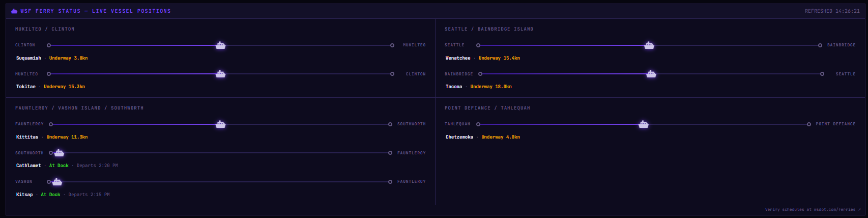
Task: Click Cathlamet's At Dock status
Action: 59,166
